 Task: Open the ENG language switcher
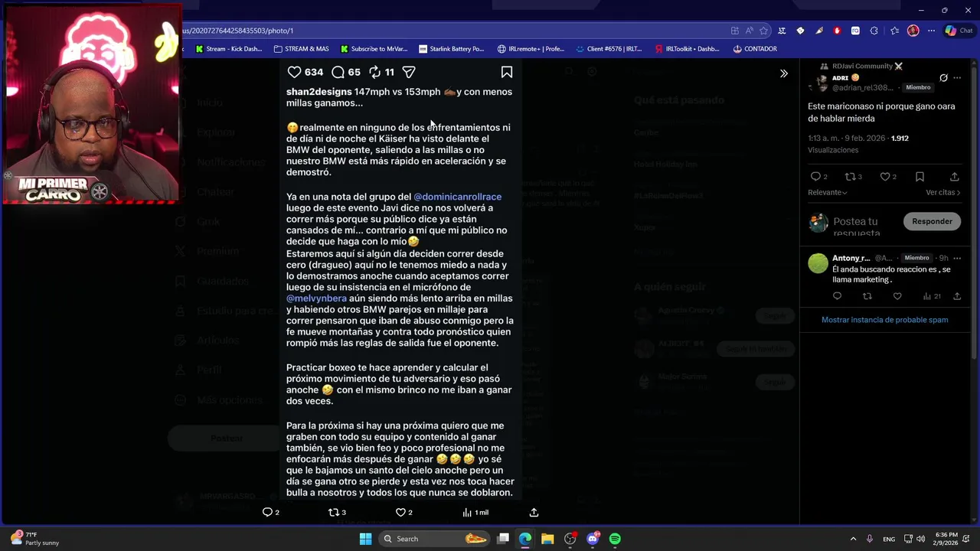(889, 539)
